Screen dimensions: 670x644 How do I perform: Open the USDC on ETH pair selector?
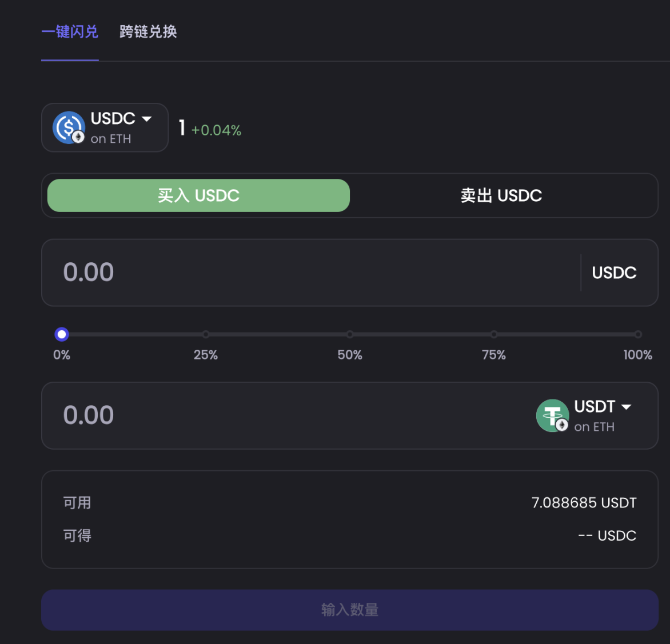(x=105, y=128)
